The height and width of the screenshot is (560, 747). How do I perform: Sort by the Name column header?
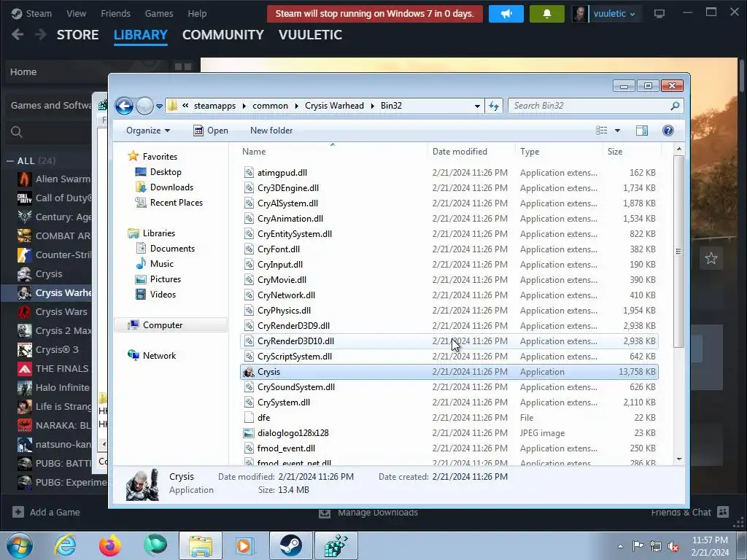pos(254,152)
